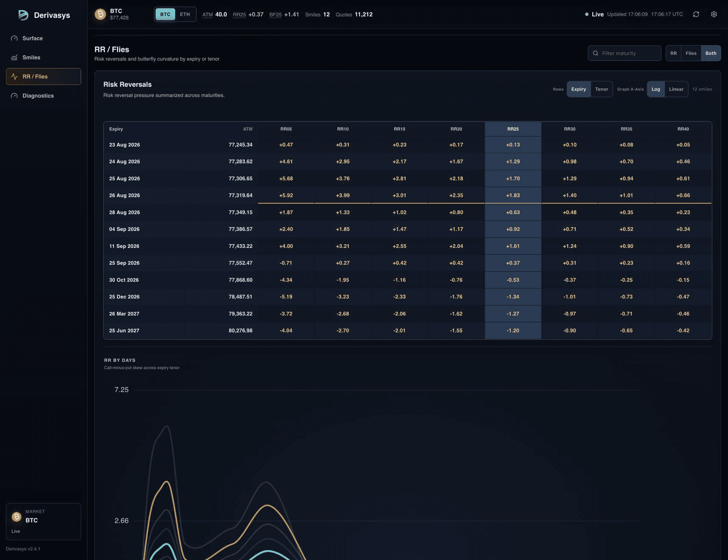Screen dimensions: 728x560
Task: Click RR25 value -1.34
Action: (x=513, y=297)
